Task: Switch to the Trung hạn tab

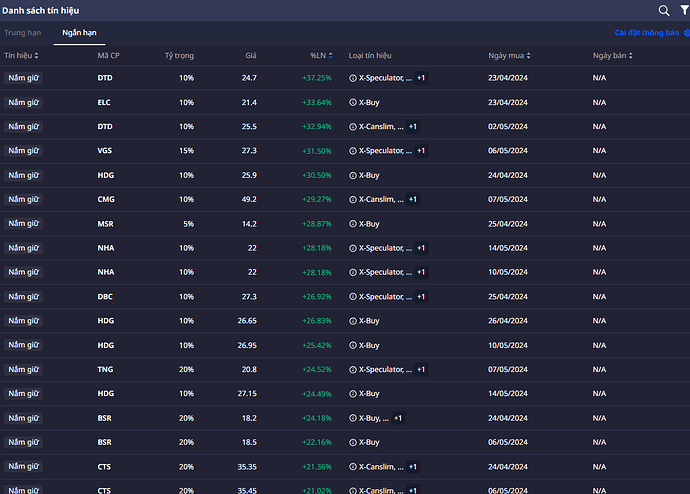Action: (23, 33)
